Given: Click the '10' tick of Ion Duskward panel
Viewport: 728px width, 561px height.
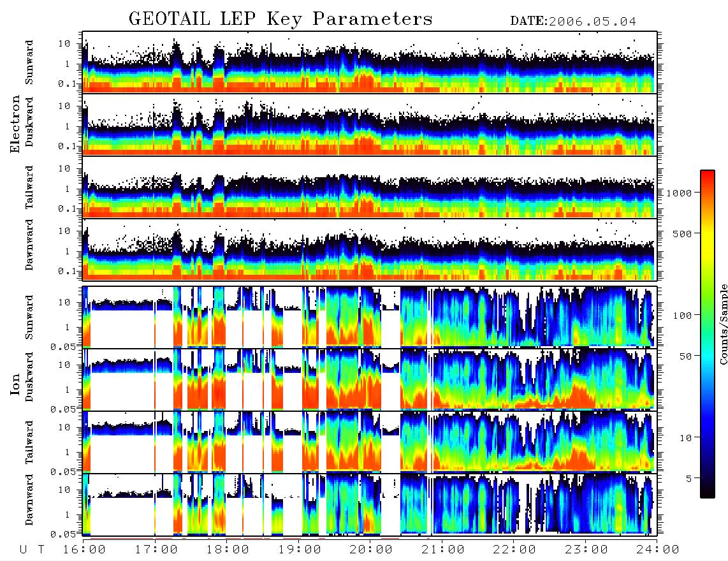Looking at the screenshot, I should click(64, 365).
